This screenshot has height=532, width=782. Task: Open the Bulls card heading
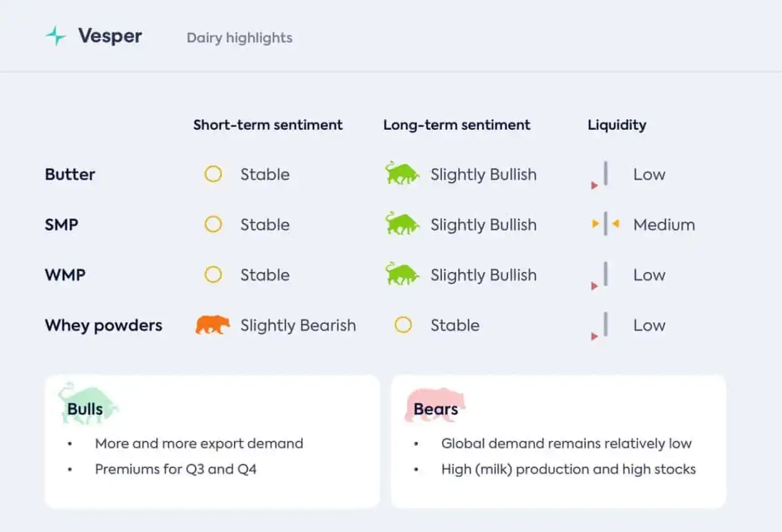85,409
